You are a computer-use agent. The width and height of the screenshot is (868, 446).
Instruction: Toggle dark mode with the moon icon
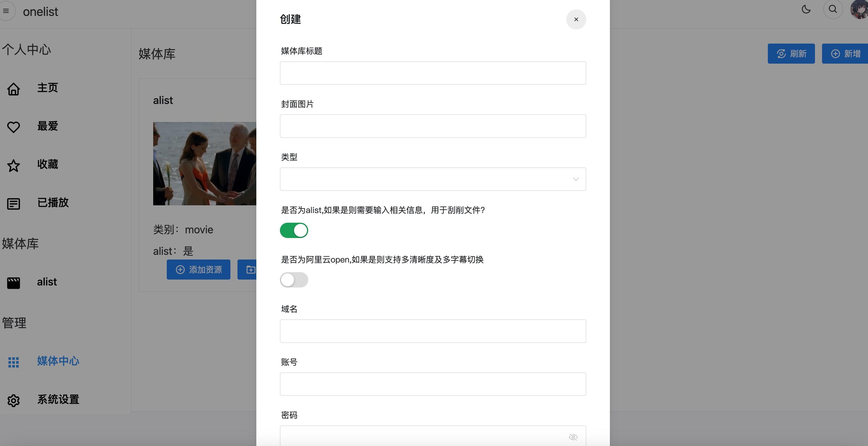806,9
